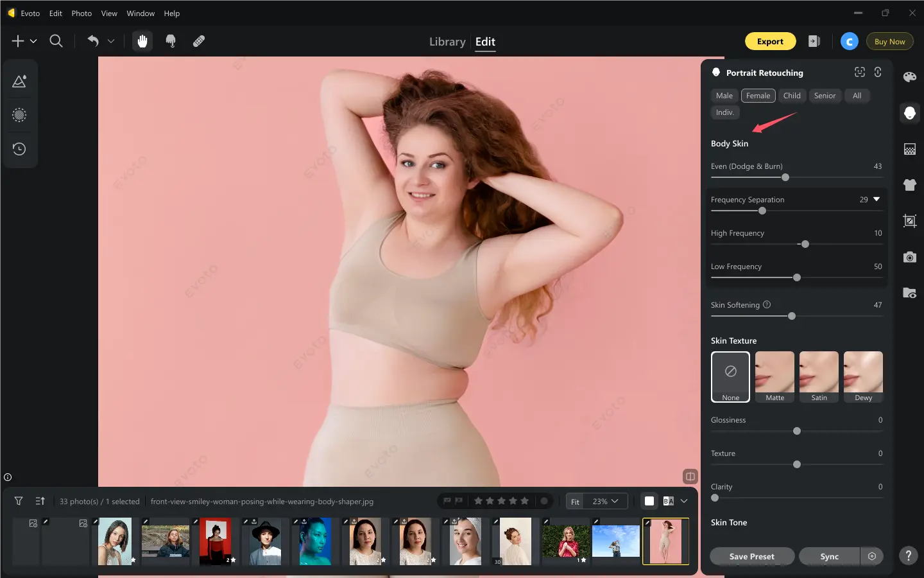Open the camera panel icon
This screenshot has width=924, height=578.
[909, 257]
